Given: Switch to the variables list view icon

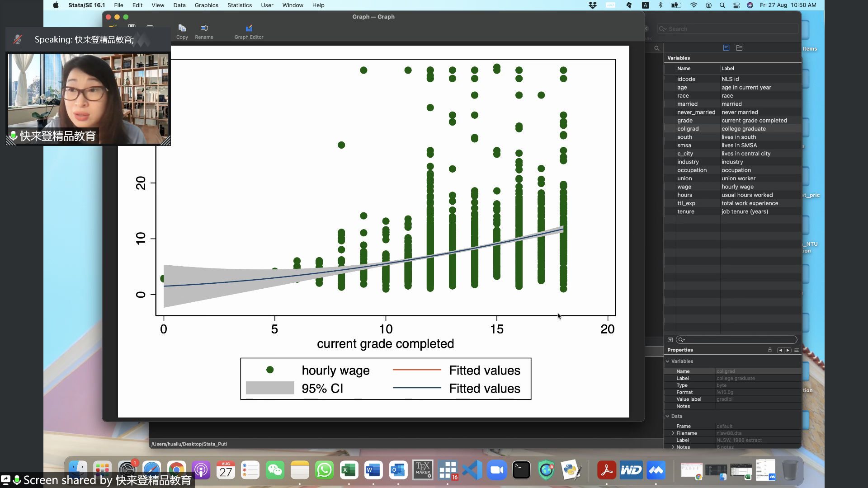Looking at the screenshot, I should (x=726, y=48).
